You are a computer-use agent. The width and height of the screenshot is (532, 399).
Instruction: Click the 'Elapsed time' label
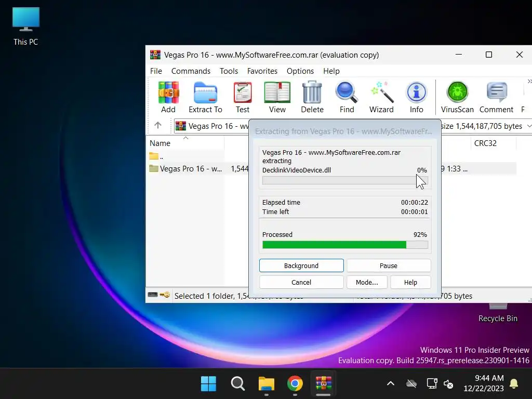(281, 203)
